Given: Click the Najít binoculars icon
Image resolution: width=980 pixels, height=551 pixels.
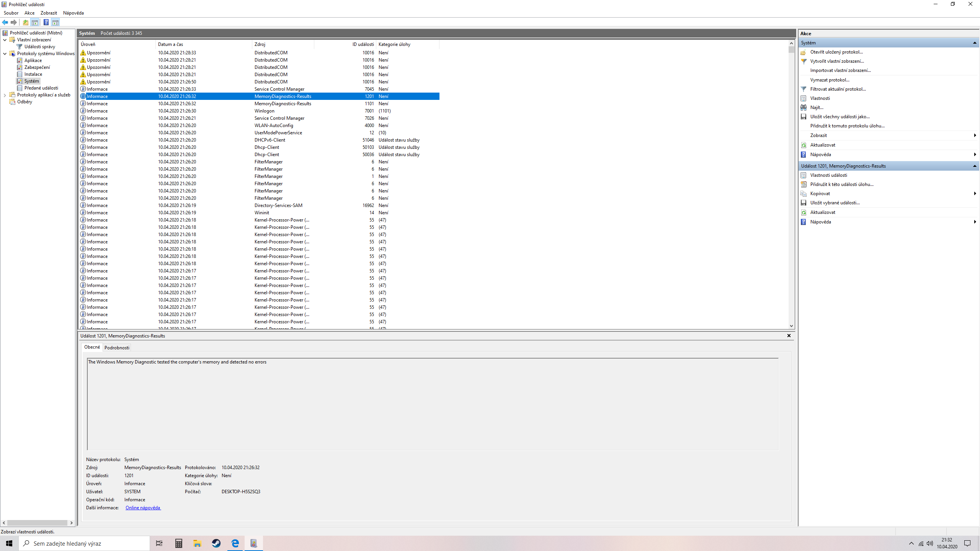Looking at the screenshot, I should 804,108.
